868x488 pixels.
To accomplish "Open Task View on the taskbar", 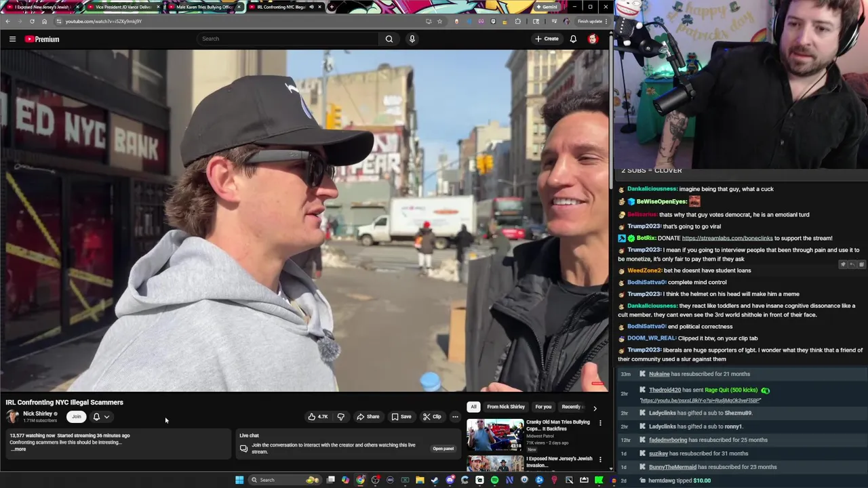I will click(330, 480).
